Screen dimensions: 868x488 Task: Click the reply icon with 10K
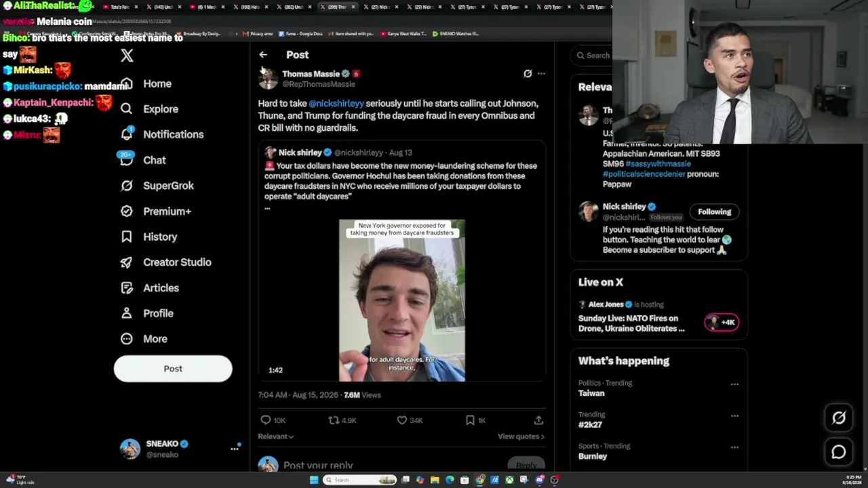pyautogui.click(x=266, y=420)
